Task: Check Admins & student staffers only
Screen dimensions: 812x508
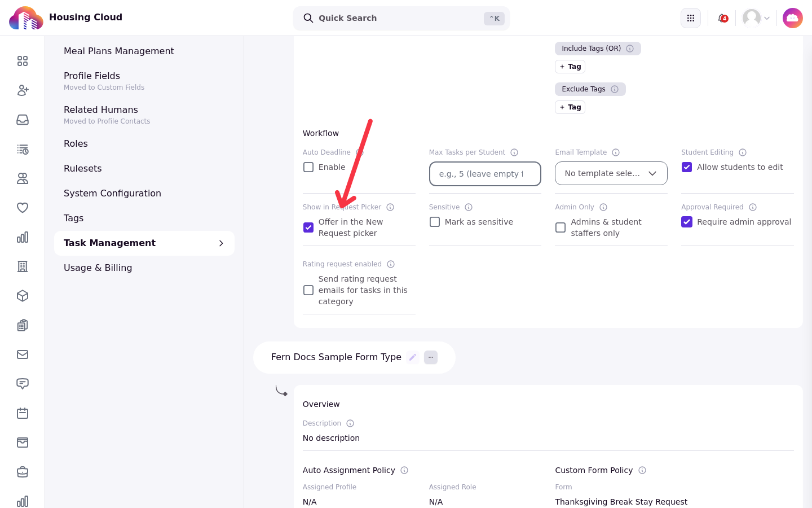Action: (x=561, y=227)
